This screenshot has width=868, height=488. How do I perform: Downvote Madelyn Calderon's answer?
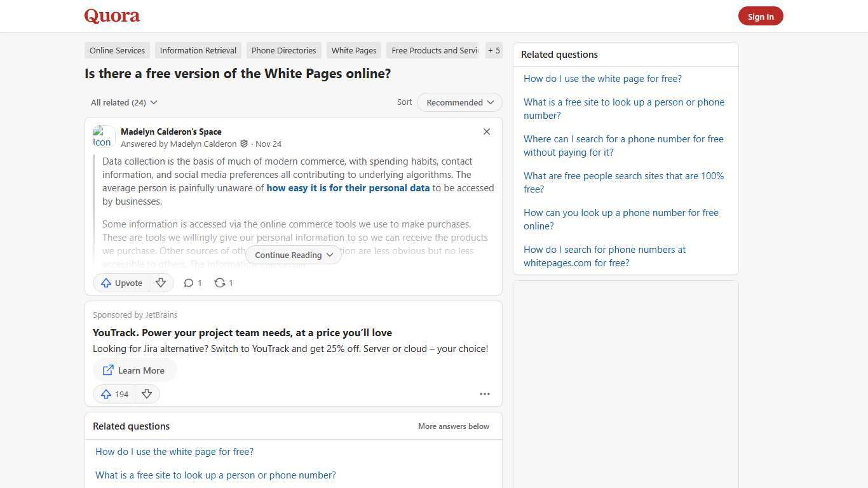tap(161, 283)
